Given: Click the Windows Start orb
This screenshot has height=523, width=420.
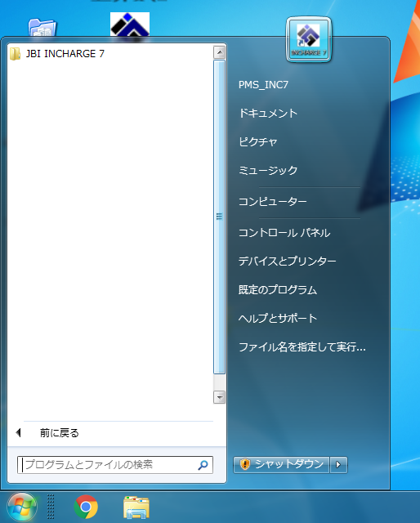Looking at the screenshot, I should 22,507.
